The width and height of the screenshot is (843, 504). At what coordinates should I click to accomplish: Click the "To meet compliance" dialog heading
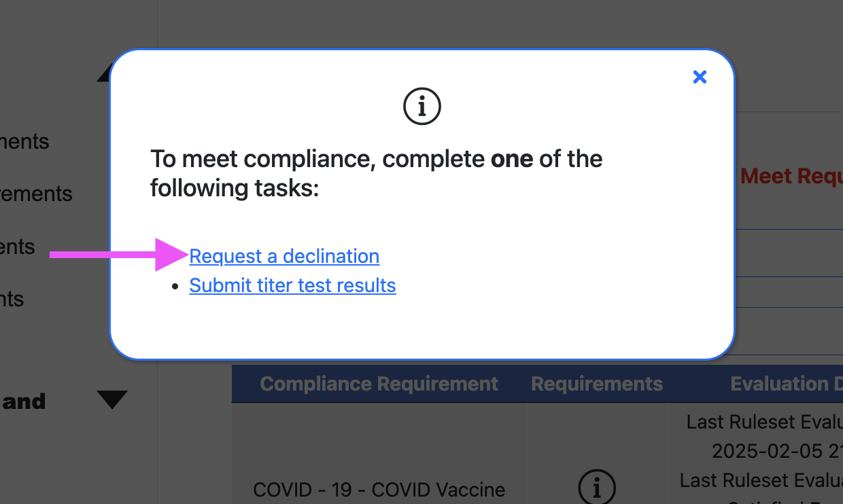click(x=376, y=173)
